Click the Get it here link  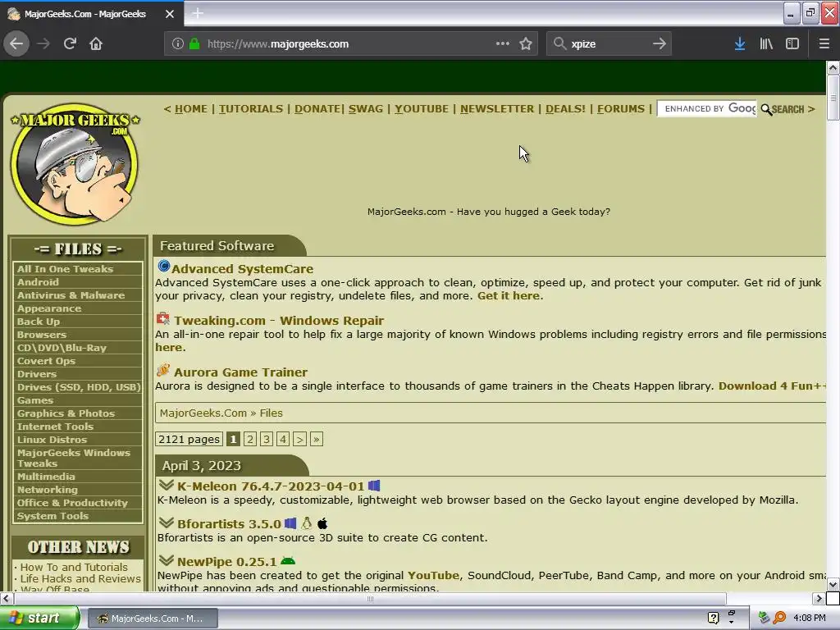pyautogui.click(x=509, y=295)
